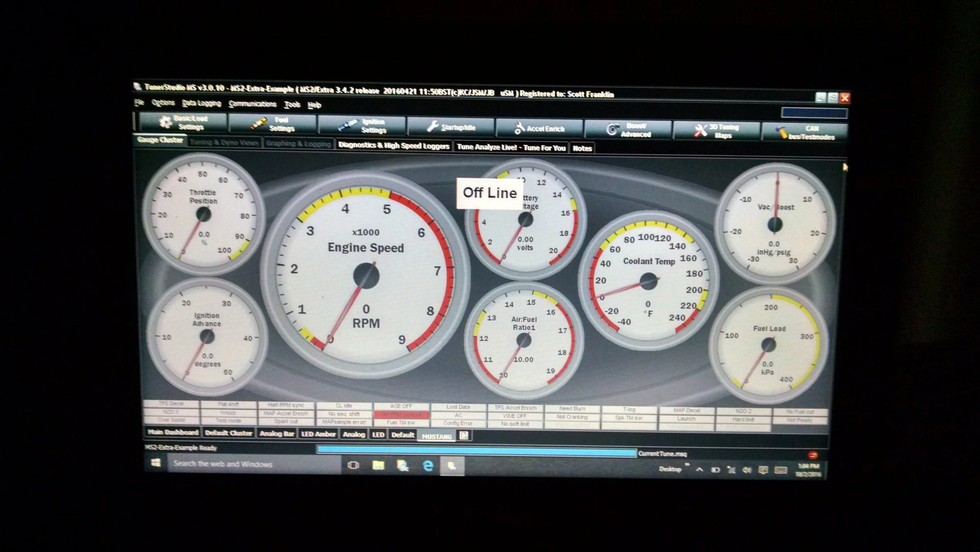Image resolution: width=980 pixels, height=552 pixels.
Task: Open the Startup/Idle wrench menu
Action: [451, 127]
